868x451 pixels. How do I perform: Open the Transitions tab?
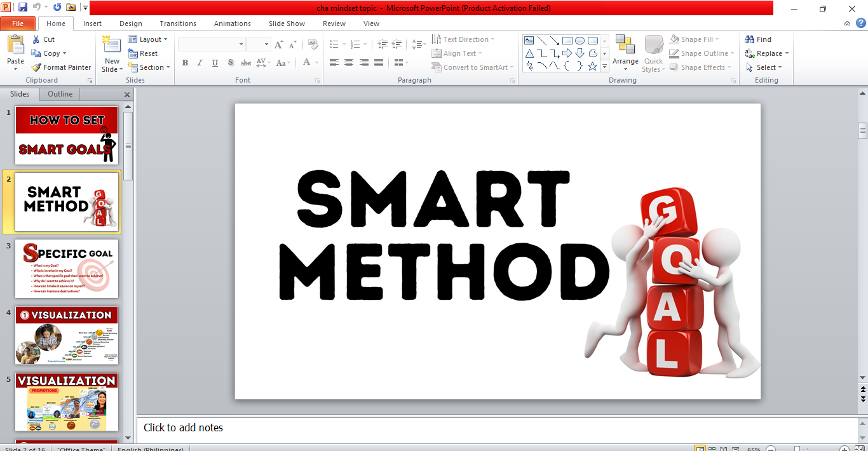pos(178,24)
